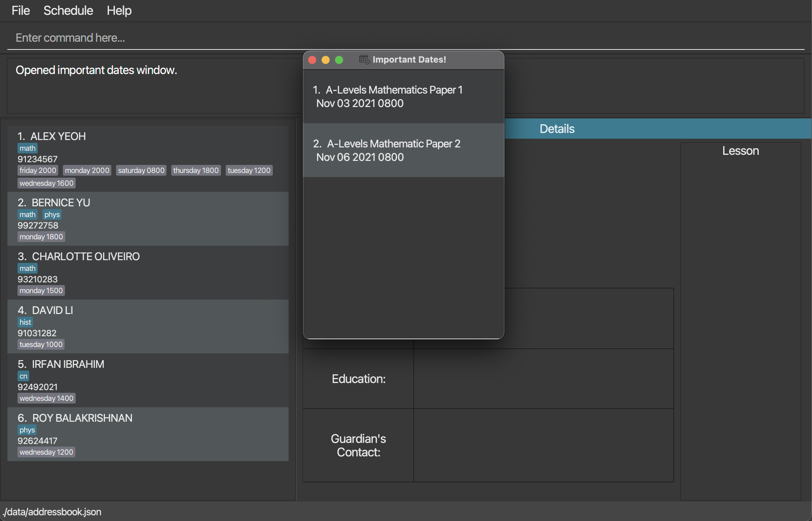Viewport: 812px width, 521px height.
Task: Click Bernice Yu's phys tag
Action: pyautogui.click(x=52, y=214)
